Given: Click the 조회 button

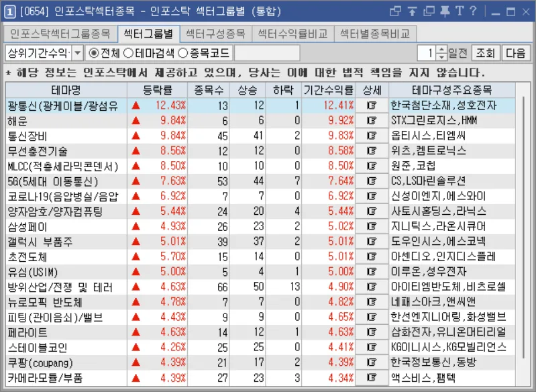Looking at the screenshot, I should [x=486, y=53].
